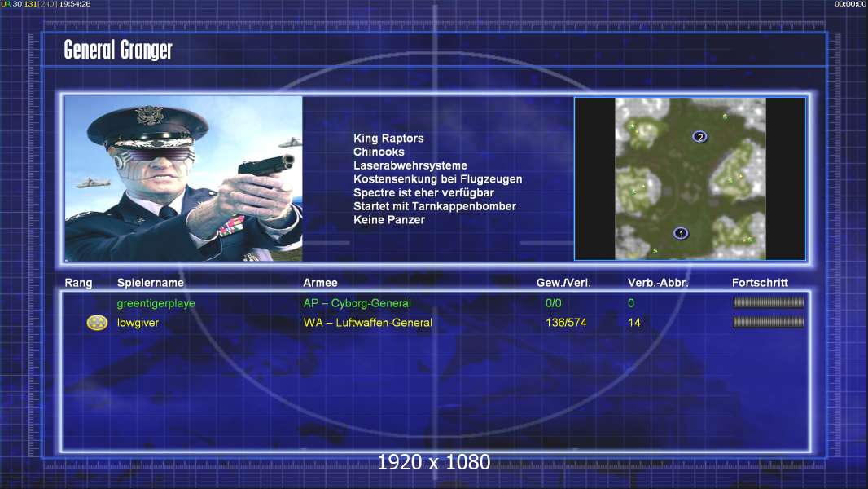The image size is (868, 489).
Task: Click lowgiver's gold rank medal icon
Action: coord(97,322)
